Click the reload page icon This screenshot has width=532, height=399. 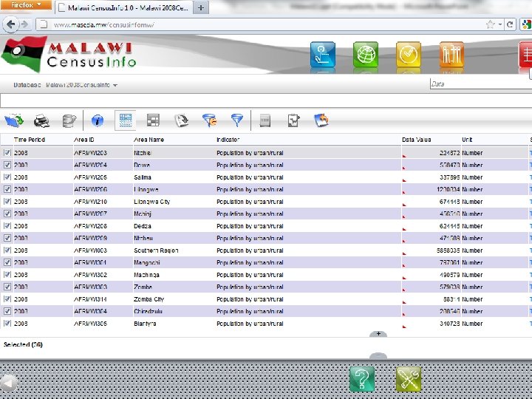tap(510, 24)
